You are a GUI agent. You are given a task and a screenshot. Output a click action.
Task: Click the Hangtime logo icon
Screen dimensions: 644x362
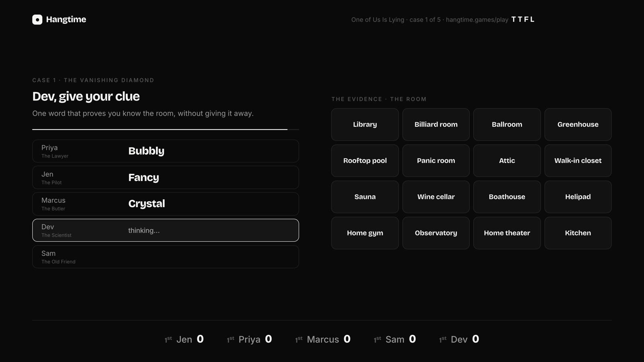click(x=37, y=19)
